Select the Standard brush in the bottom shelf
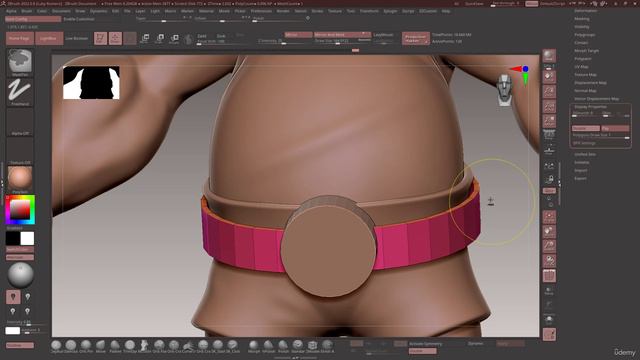Image resolution: width=640 pixels, height=360 pixels. (x=298, y=346)
